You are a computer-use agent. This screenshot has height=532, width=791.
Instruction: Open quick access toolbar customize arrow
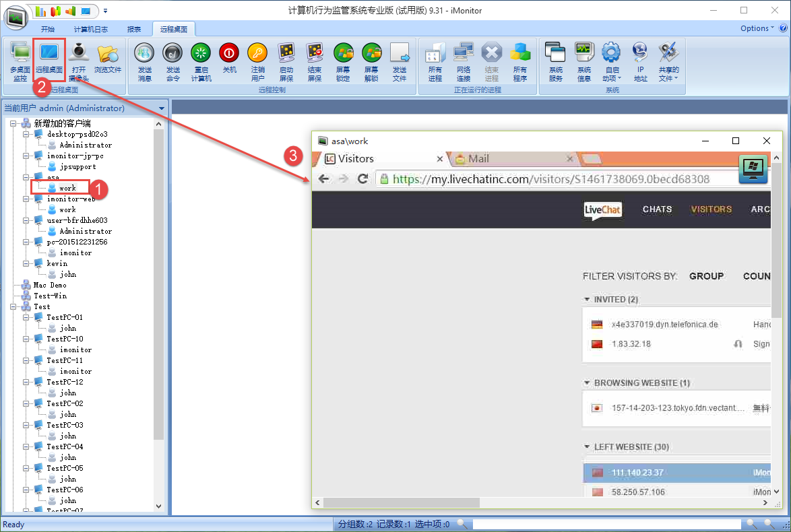(105, 11)
